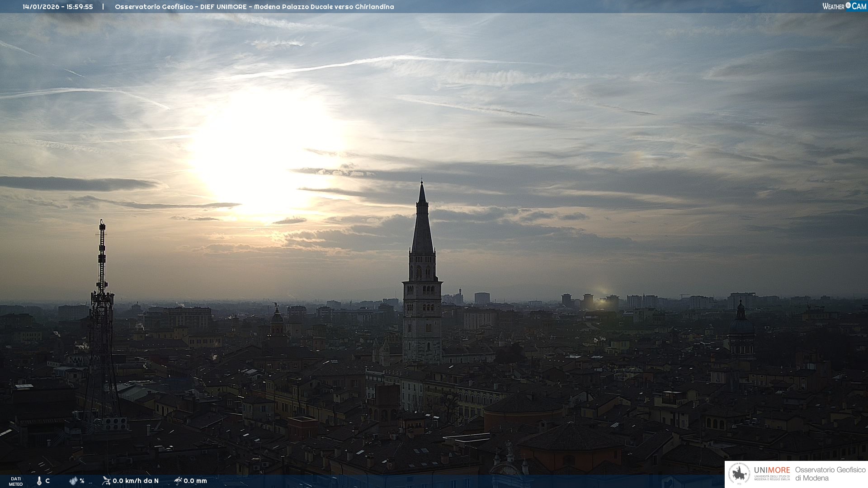Click the church dome on the right
Viewport: 868px width, 488px height.
click(741, 325)
